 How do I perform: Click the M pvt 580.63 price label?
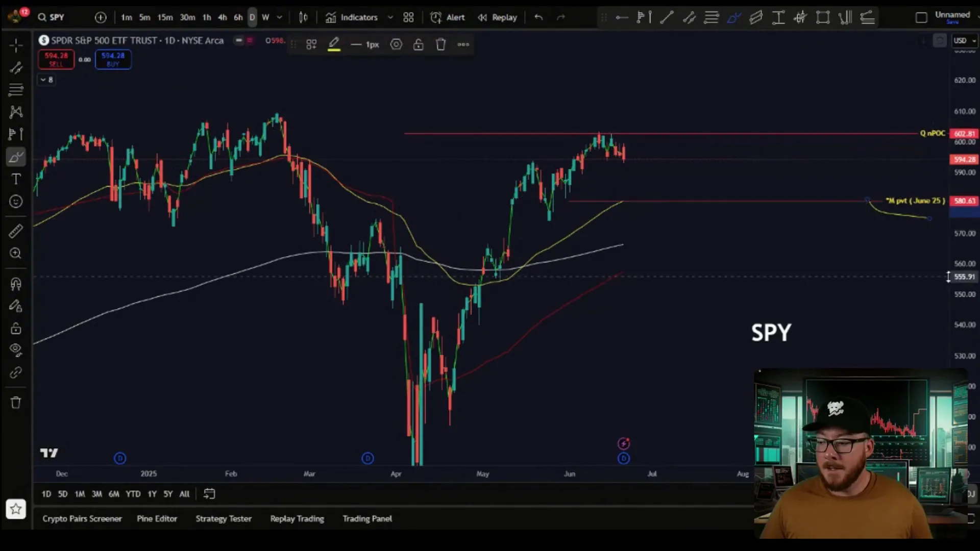tap(964, 201)
